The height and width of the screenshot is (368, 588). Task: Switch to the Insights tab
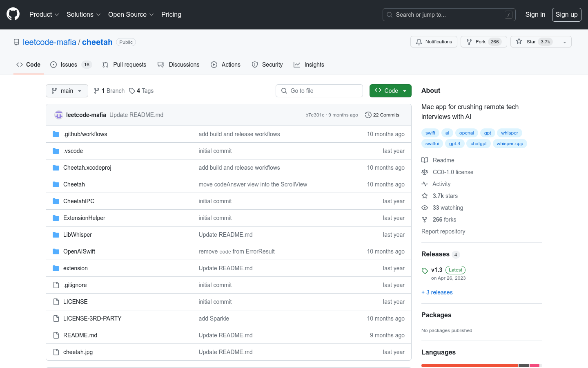point(309,65)
